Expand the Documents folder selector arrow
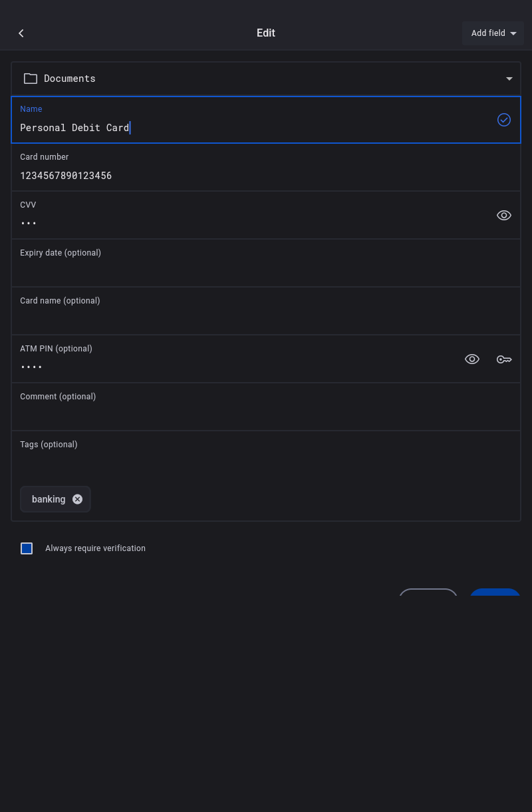532x812 pixels. pos(509,79)
